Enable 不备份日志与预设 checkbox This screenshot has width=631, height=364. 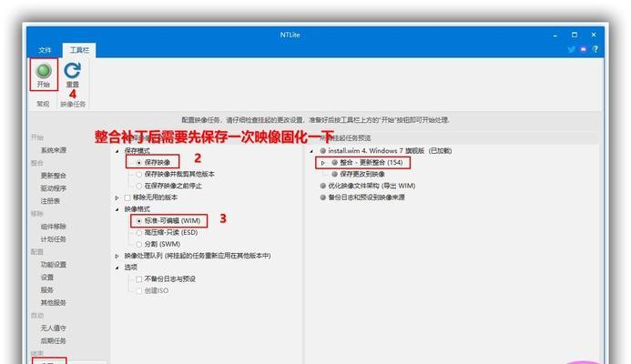pos(138,279)
